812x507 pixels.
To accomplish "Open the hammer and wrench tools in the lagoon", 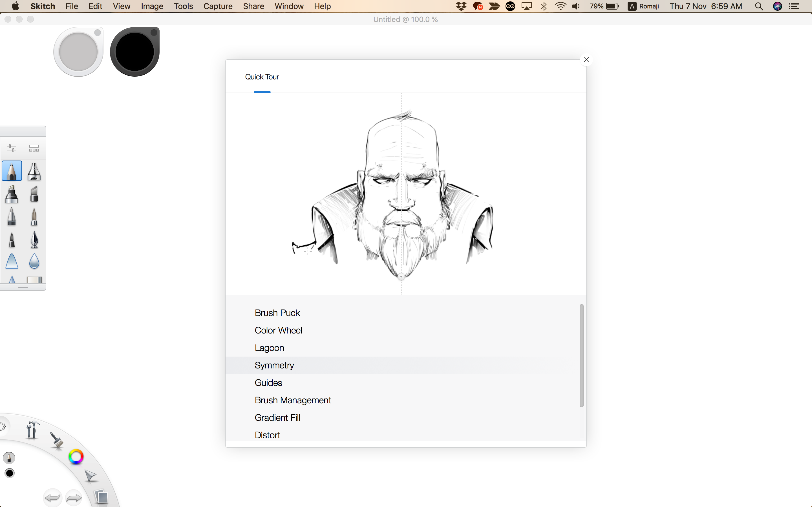I will coord(32,430).
